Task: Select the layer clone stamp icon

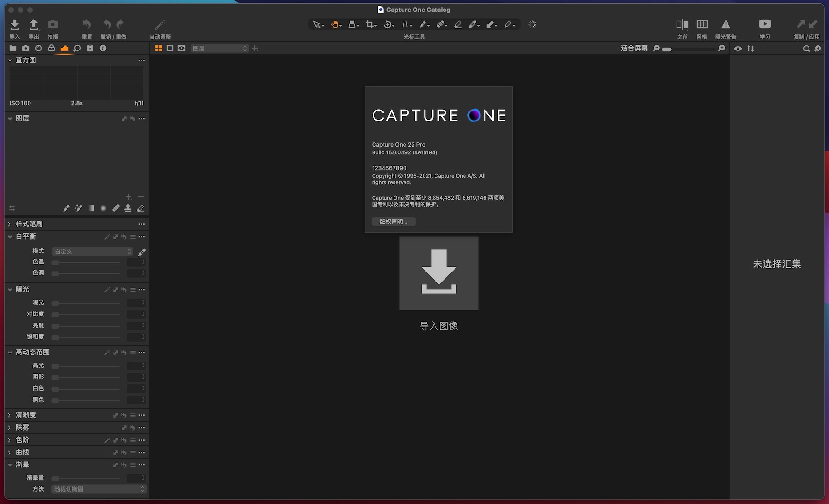Action: (128, 208)
